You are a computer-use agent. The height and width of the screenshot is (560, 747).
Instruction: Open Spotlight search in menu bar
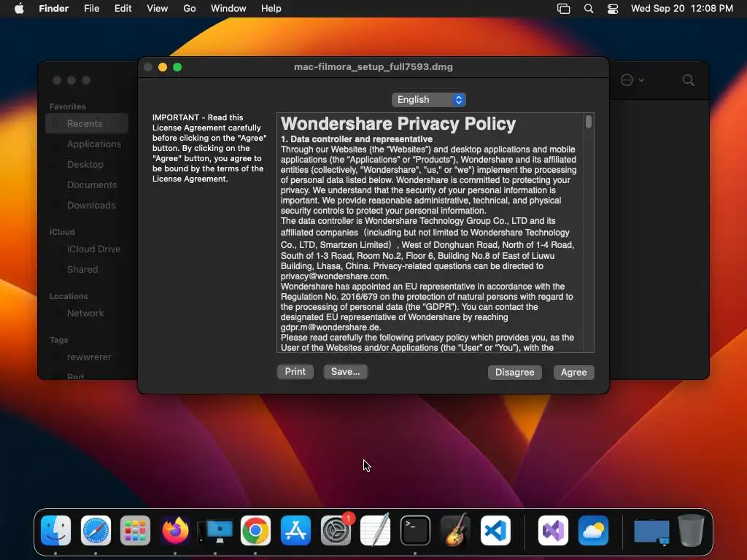tap(589, 9)
